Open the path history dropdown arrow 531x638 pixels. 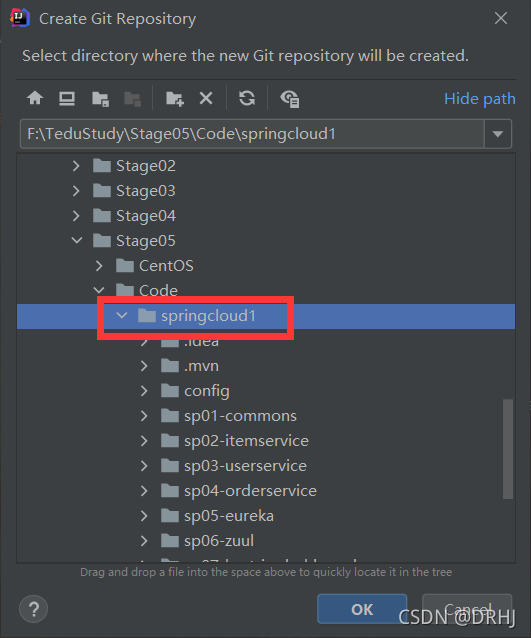498,134
